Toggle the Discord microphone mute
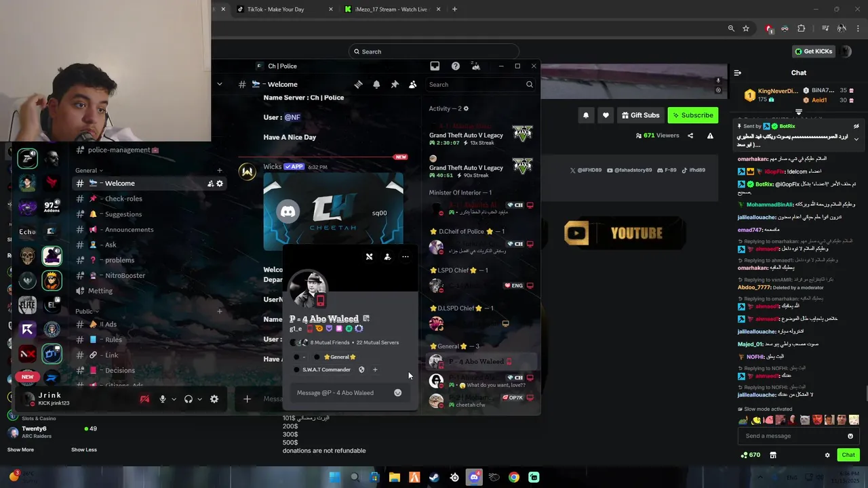 click(162, 399)
